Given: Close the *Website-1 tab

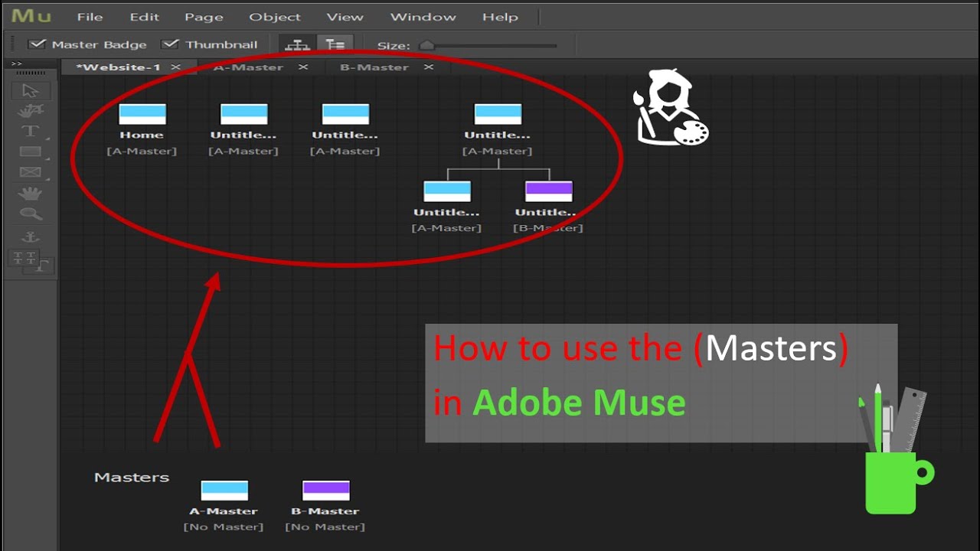Looking at the screenshot, I should point(175,67).
